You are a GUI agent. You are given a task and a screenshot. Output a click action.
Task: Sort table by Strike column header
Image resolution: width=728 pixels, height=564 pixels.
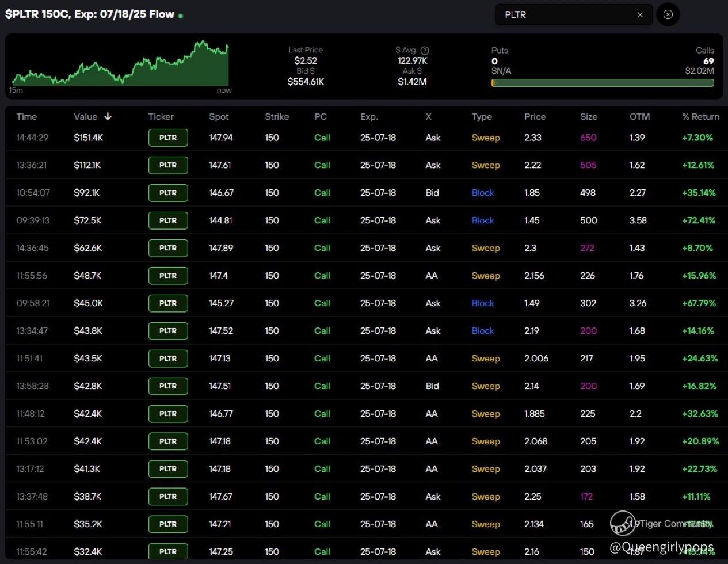[277, 116]
